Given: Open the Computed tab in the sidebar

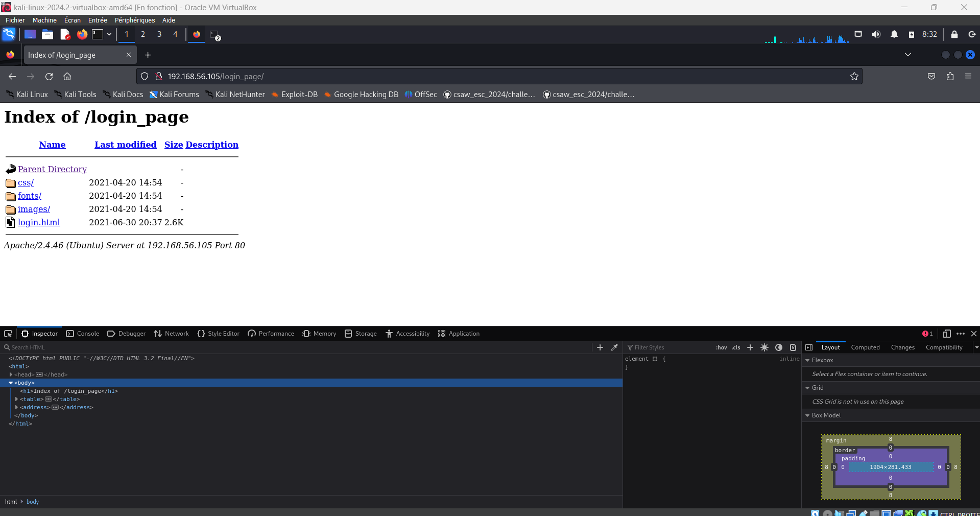Looking at the screenshot, I should (865, 347).
